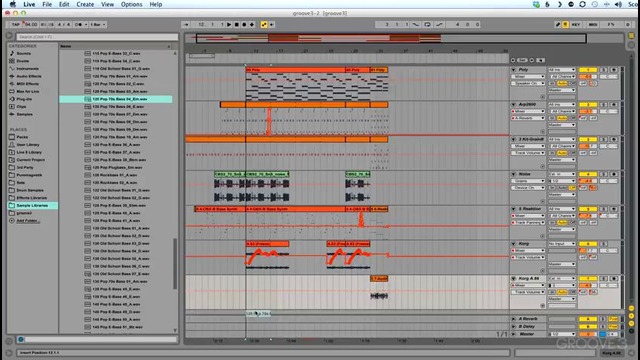Select the Drums category
Image resolution: width=640 pixels, height=360 pixels.
tap(22, 61)
